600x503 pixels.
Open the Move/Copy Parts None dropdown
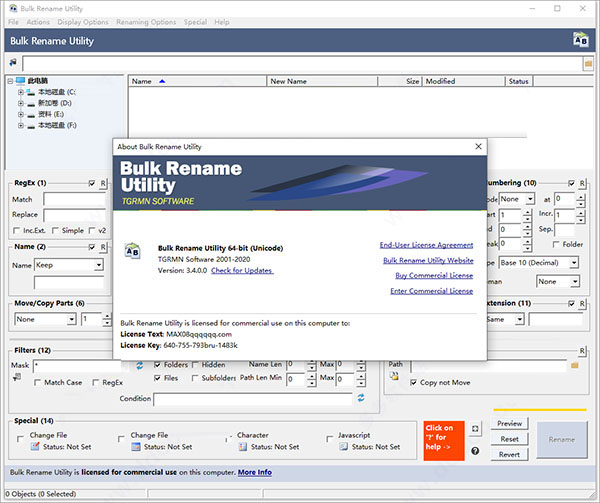click(x=71, y=319)
